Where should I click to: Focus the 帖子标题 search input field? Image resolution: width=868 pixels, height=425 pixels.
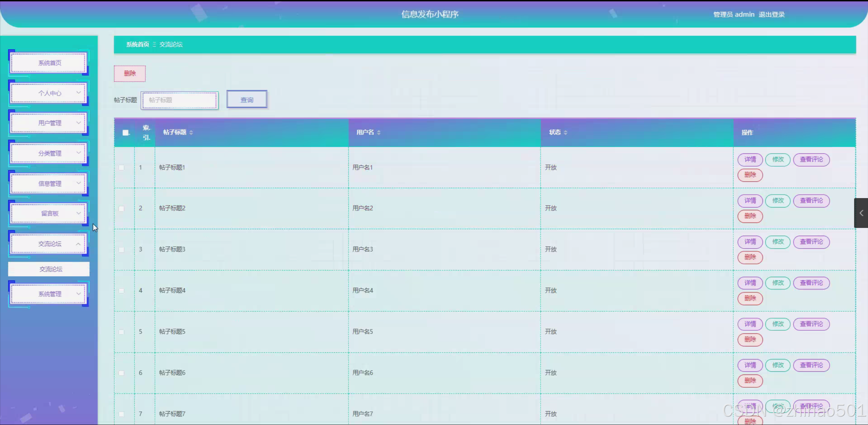(x=179, y=100)
